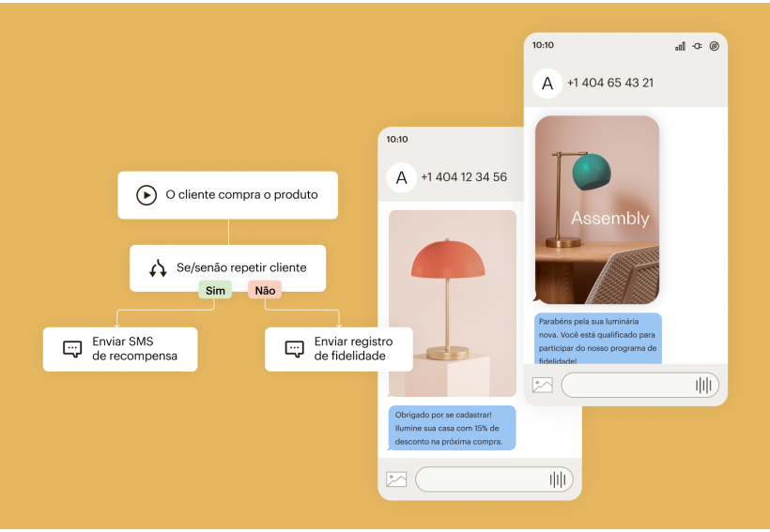Click the if/else branch arrows icon
770x532 pixels.
tap(158, 268)
